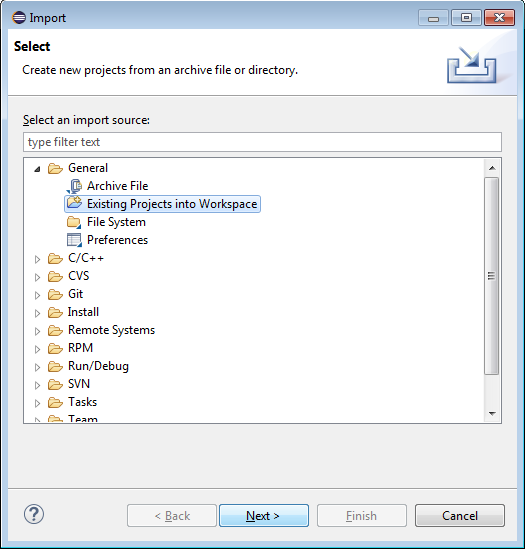Click the Cancel button
Image resolution: width=525 pixels, height=549 pixels.
point(460,515)
